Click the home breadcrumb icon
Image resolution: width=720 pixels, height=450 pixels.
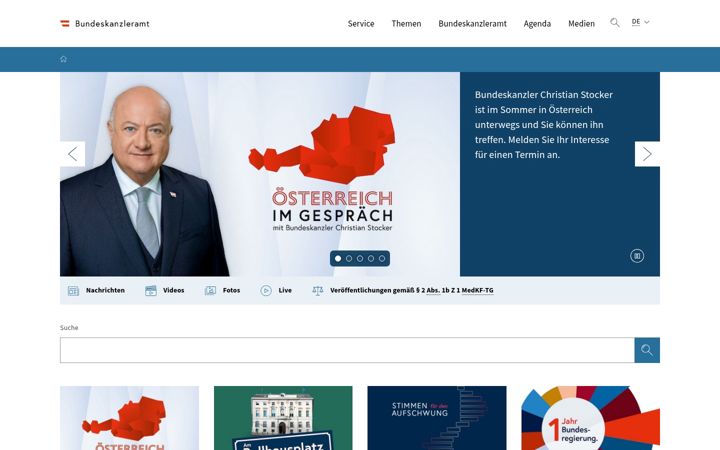[63, 59]
